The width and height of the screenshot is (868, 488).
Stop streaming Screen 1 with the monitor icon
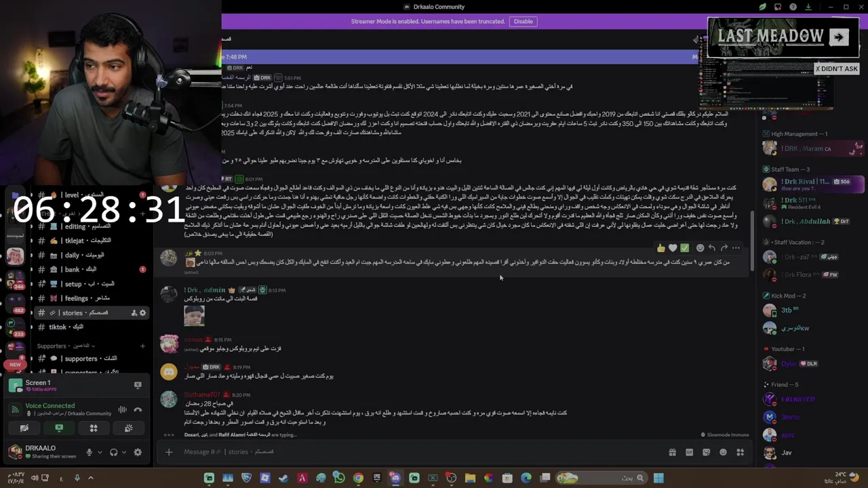tap(138, 385)
